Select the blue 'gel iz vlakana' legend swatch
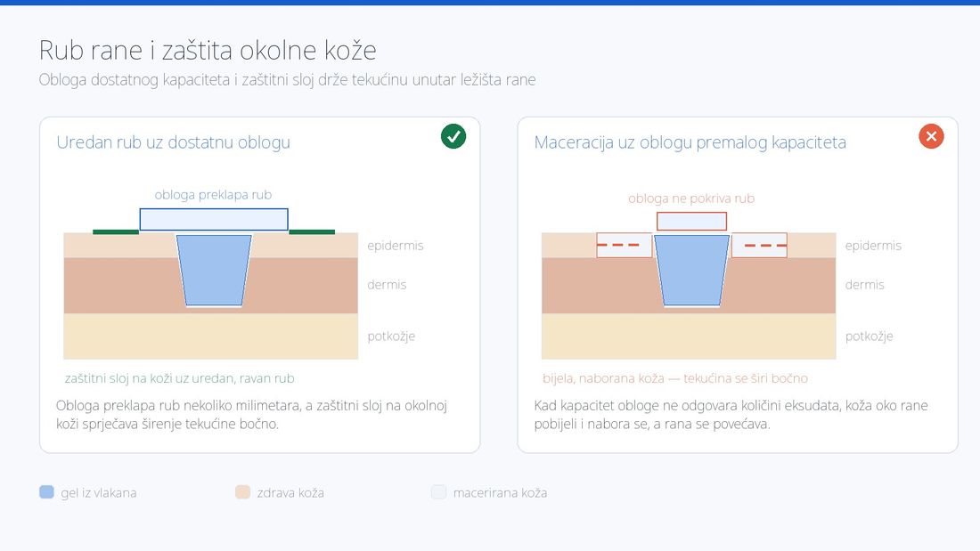Image resolution: width=980 pixels, height=551 pixels. tap(47, 492)
